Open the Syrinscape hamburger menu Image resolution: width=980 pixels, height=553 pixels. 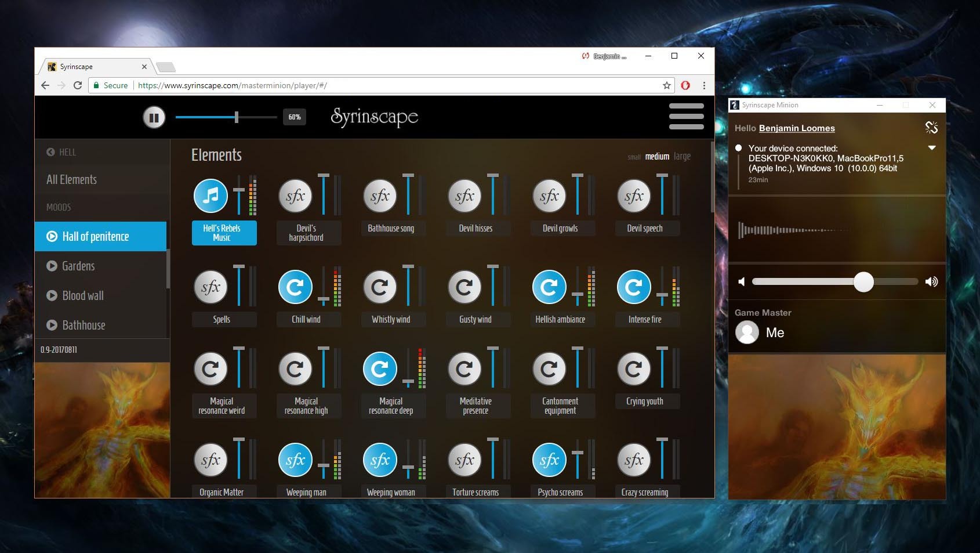pos(686,116)
